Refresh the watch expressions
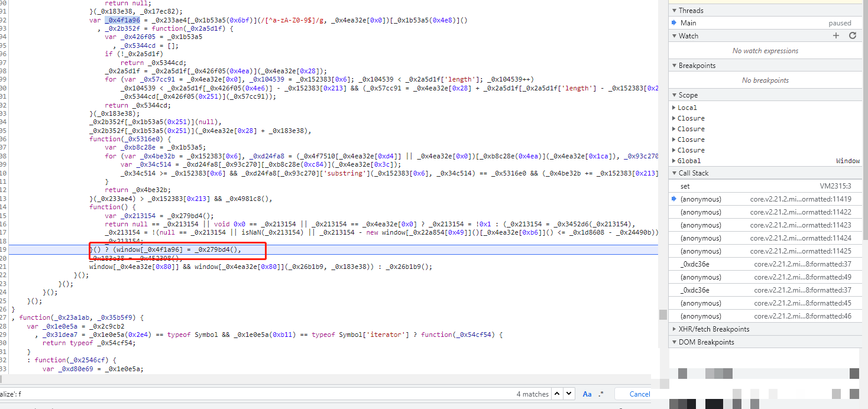Image resolution: width=868 pixels, height=409 pixels. click(x=853, y=36)
